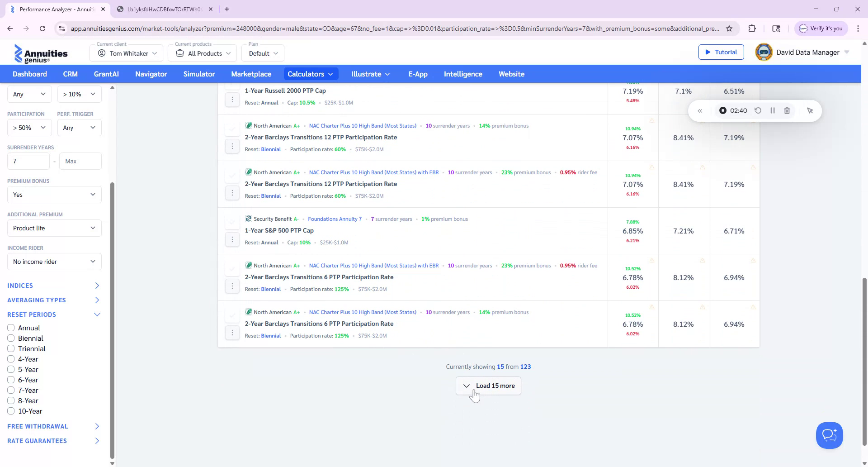The width and height of the screenshot is (868, 467).
Task: Pause the screen recording
Action: click(x=773, y=110)
